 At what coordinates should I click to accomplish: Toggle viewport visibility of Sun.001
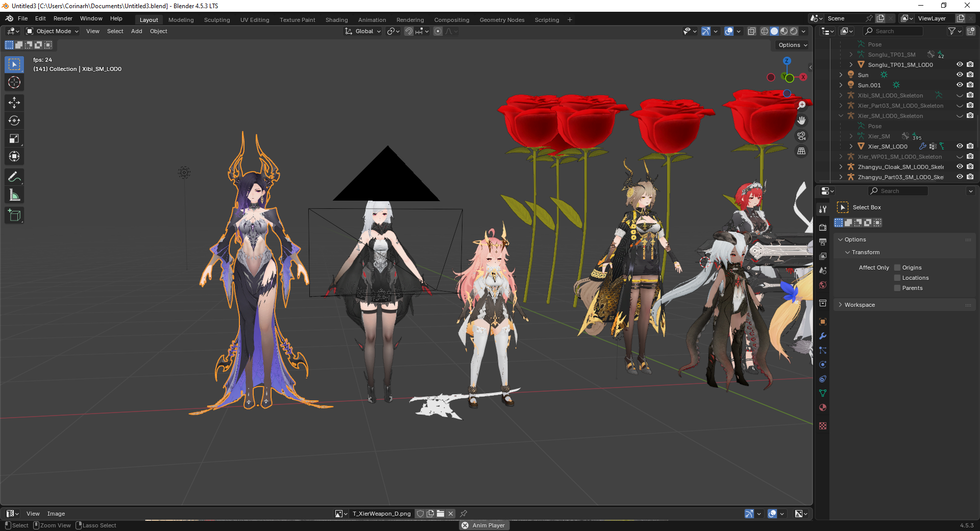click(x=960, y=85)
